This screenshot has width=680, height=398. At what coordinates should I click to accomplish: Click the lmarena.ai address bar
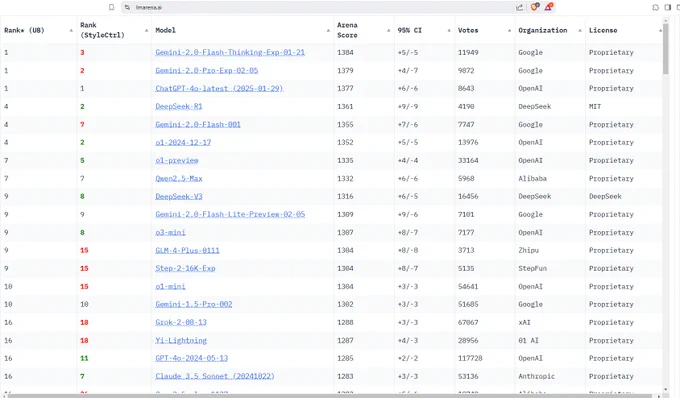click(321, 7)
